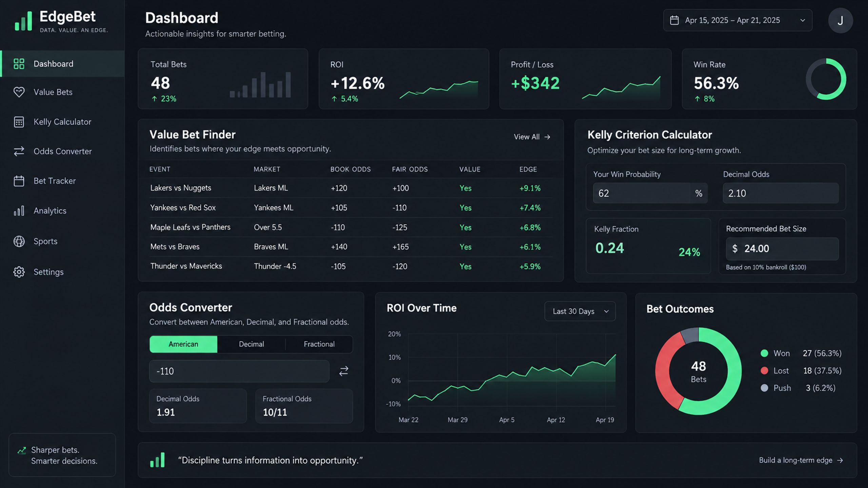Open Value Bets heart icon in sidebar
This screenshot has width=868, height=488.
tap(19, 92)
